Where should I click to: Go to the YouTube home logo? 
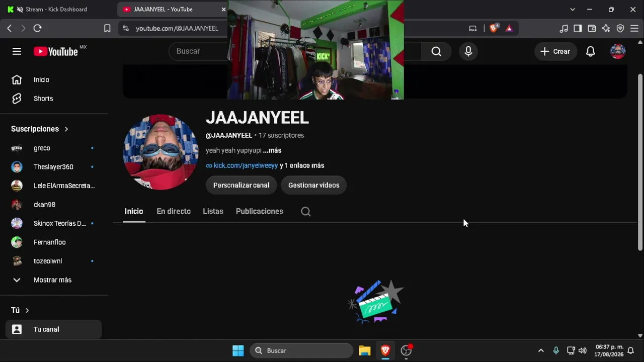(56, 51)
